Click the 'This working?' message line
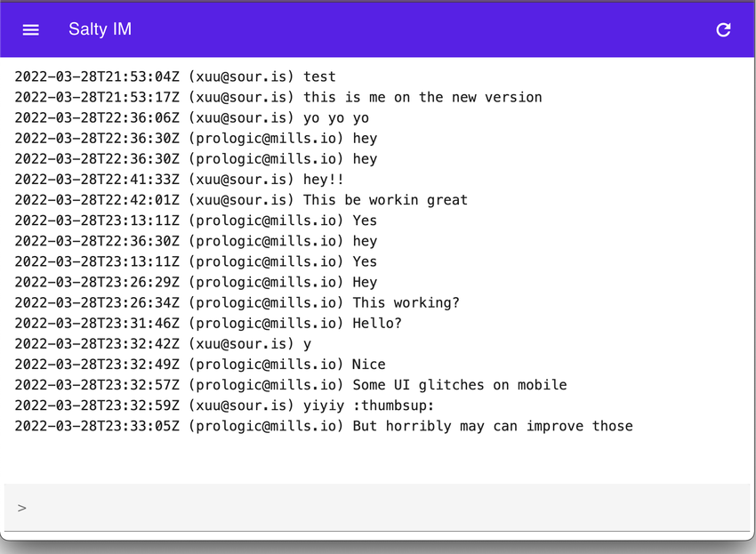This screenshot has width=756, height=554. click(x=237, y=303)
